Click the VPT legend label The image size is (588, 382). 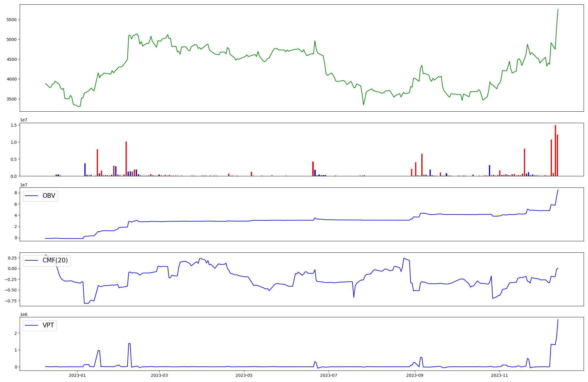coord(48,325)
